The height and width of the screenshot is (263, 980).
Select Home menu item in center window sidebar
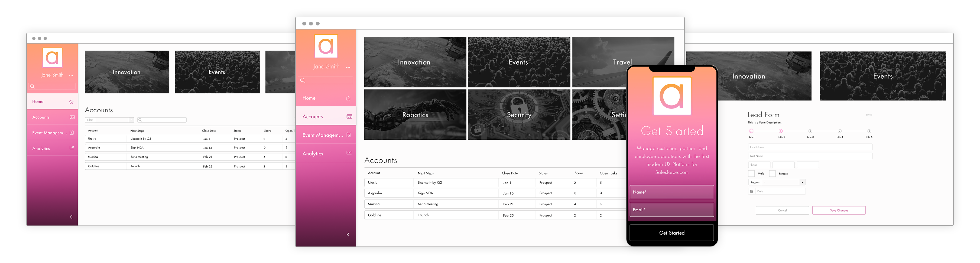[x=326, y=98]
